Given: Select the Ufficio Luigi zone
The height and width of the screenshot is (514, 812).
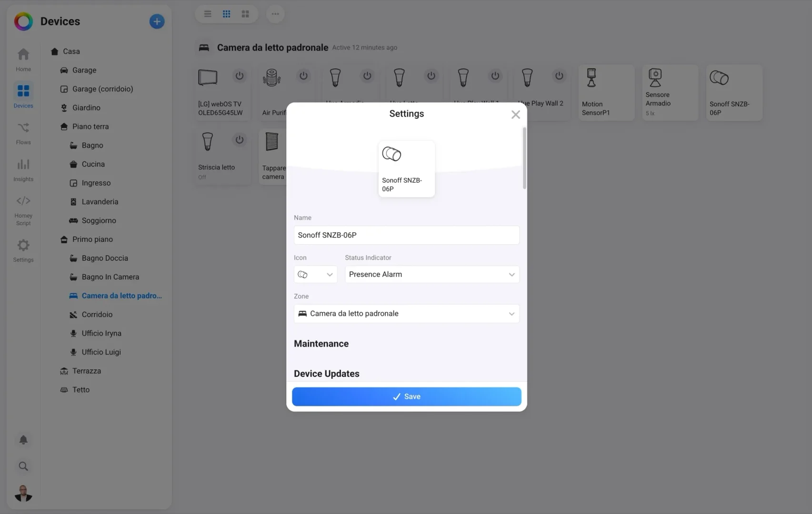Looking at the screenshot, I should point(101,352).
